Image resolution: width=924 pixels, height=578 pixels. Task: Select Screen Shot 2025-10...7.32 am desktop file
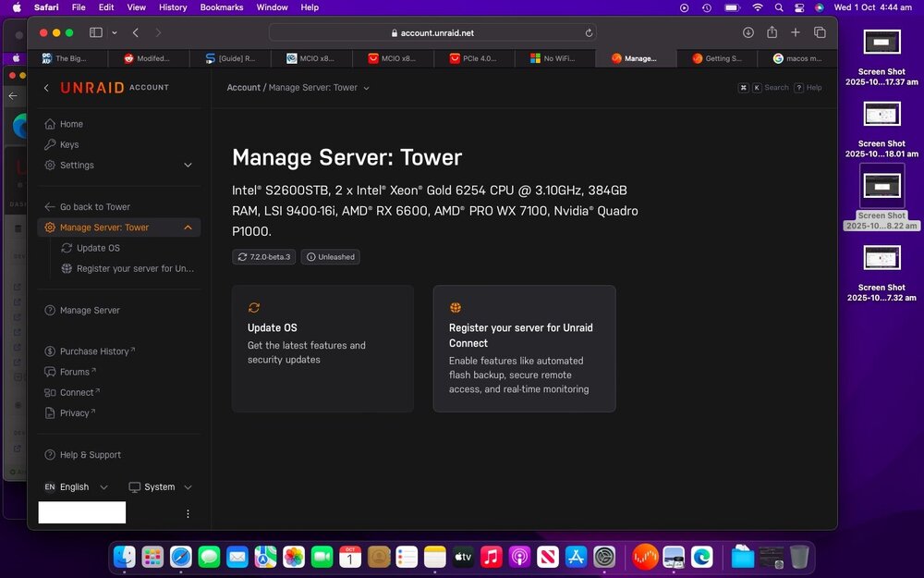point(881,273)
